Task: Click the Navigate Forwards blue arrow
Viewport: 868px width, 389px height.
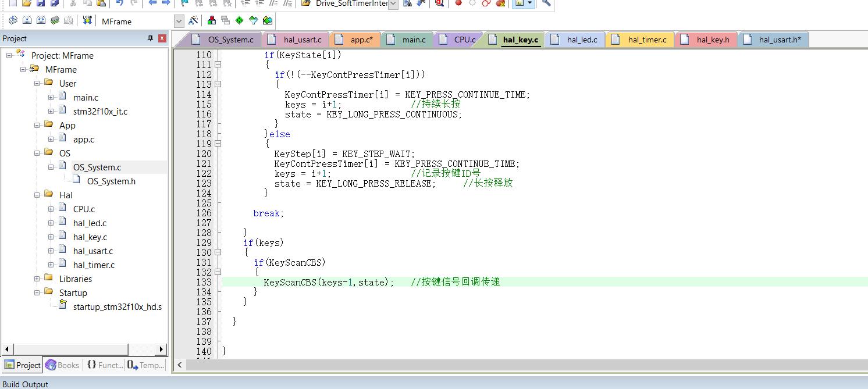Action: (166, 3)
